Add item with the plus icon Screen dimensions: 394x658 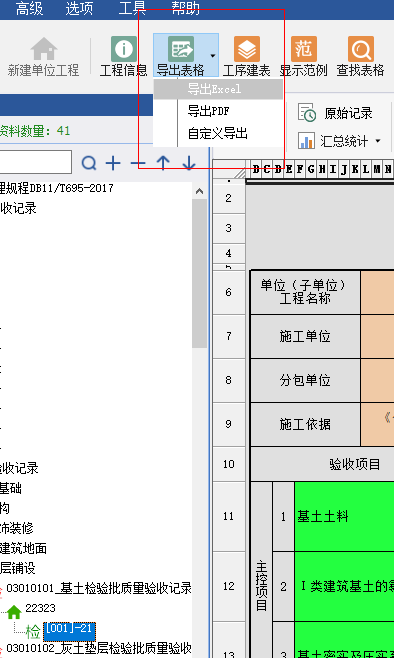[113, 163]
